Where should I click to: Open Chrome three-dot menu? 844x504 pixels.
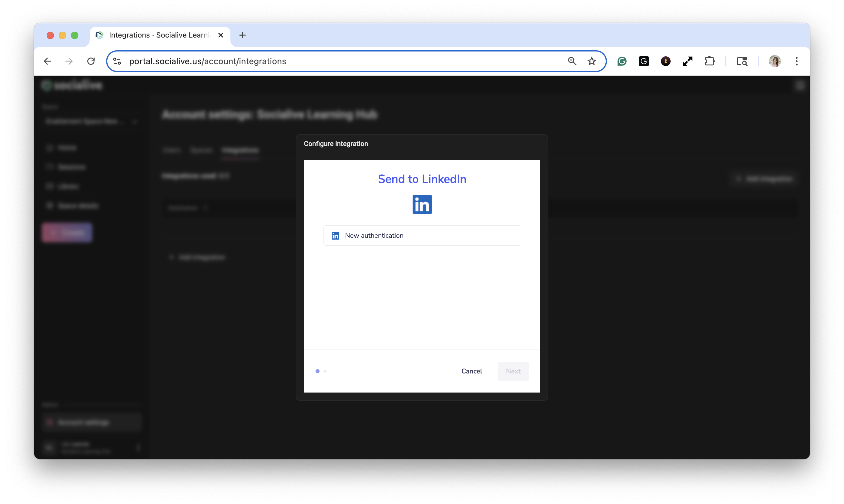796,61
